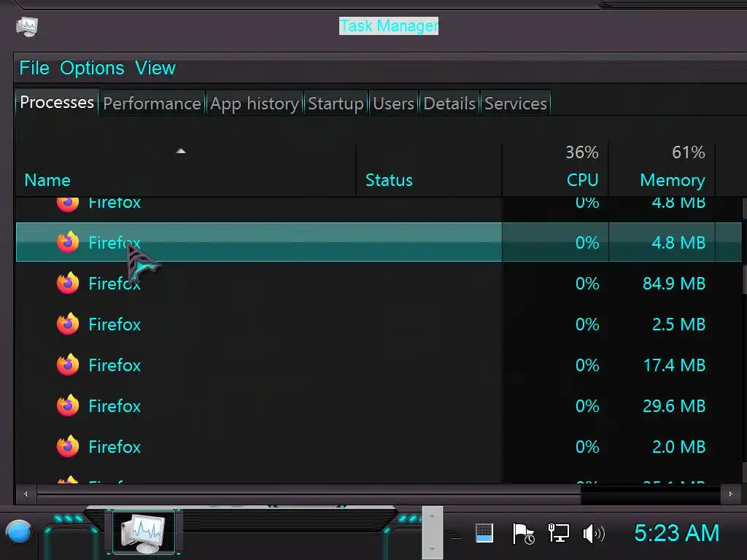Open the Options menu
Image resolution: width=747 pixels, height=560 pixels.
click(92, 68)
